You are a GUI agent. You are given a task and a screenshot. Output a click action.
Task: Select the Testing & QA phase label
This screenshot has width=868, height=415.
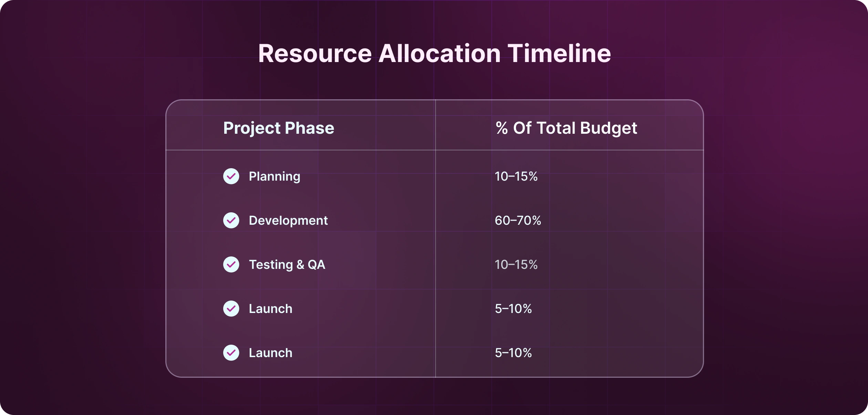coord(287,265)
